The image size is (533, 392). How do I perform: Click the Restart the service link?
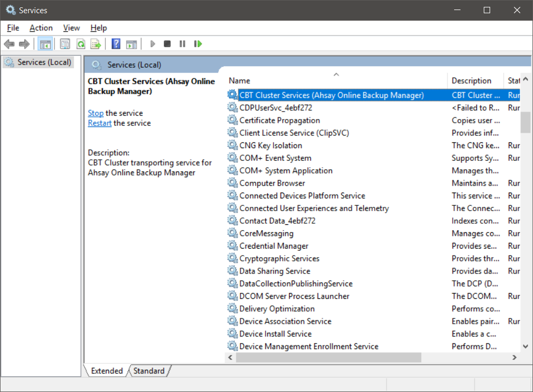point(100,123)
